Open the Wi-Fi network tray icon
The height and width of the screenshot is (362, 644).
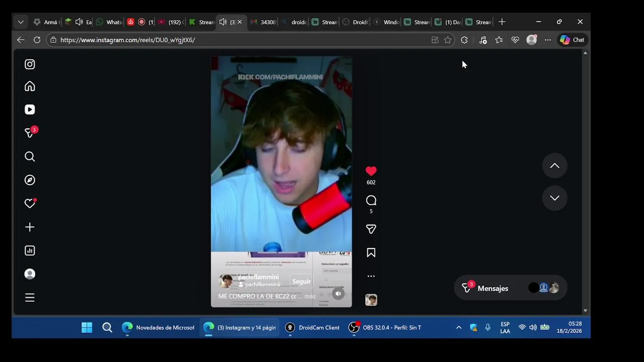point(522,328)
